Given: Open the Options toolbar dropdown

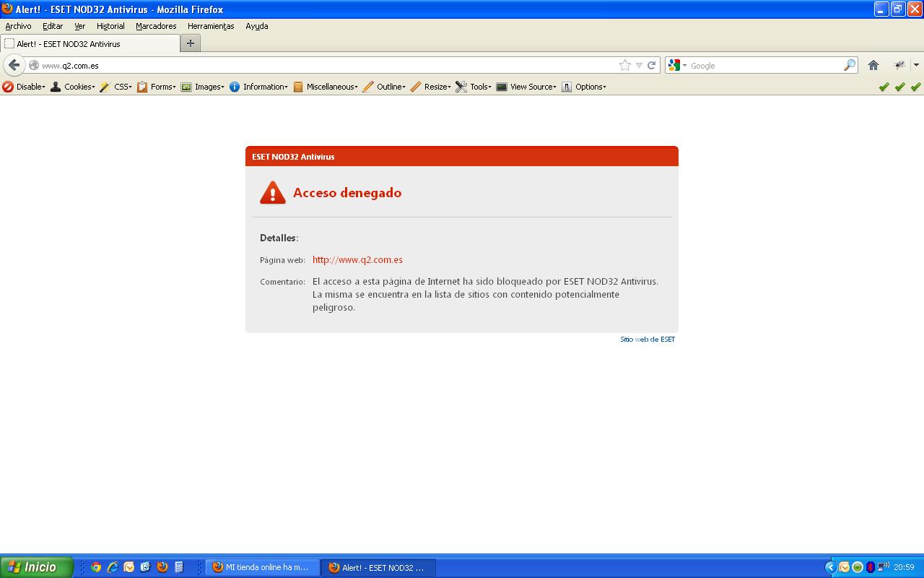Looking at the screenshot, I should tap(584, 87).
